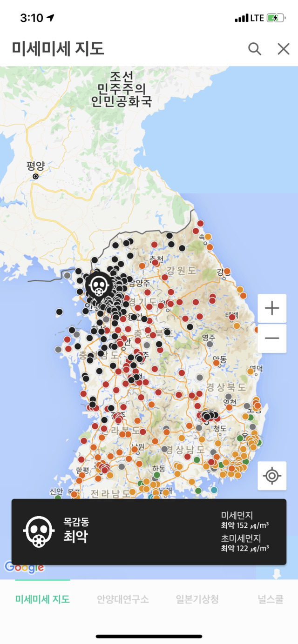Switch to the 안양대연구소 tab
Screen dimensions: 298x644
[123, 599]
